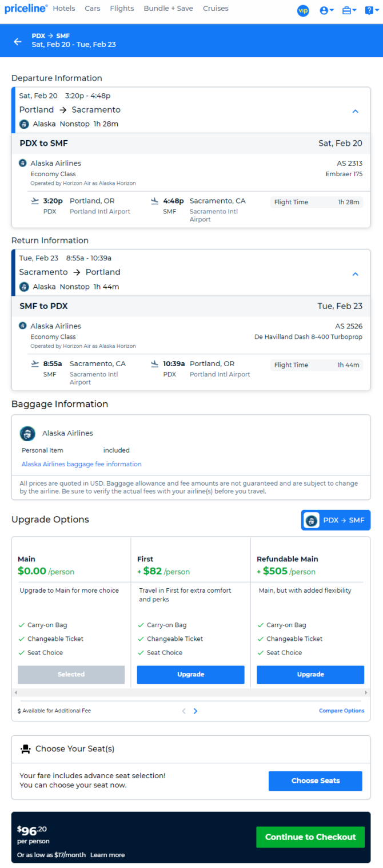Collapse the Portland to Sacramento departure details
383x868 pixels.
[x=355, y=111]
